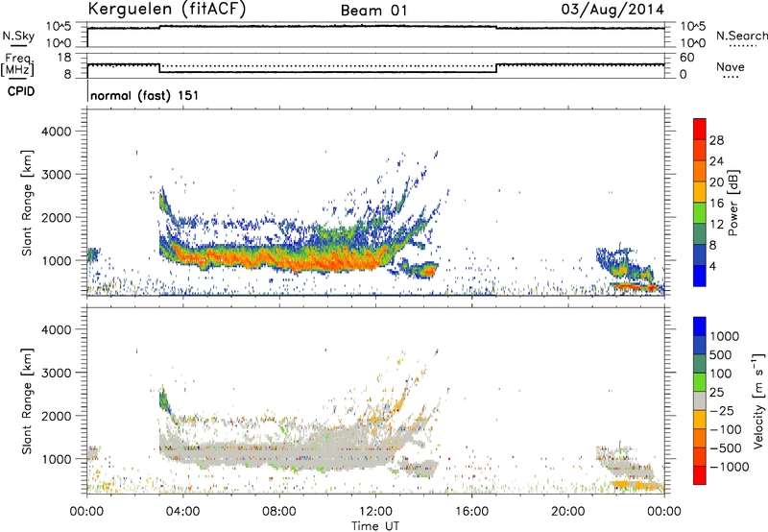This screenshot has width=768, height=532.
Task: Click the '12:00' time axis tick label
Action: pyautogui.click(x=375, y=512)
